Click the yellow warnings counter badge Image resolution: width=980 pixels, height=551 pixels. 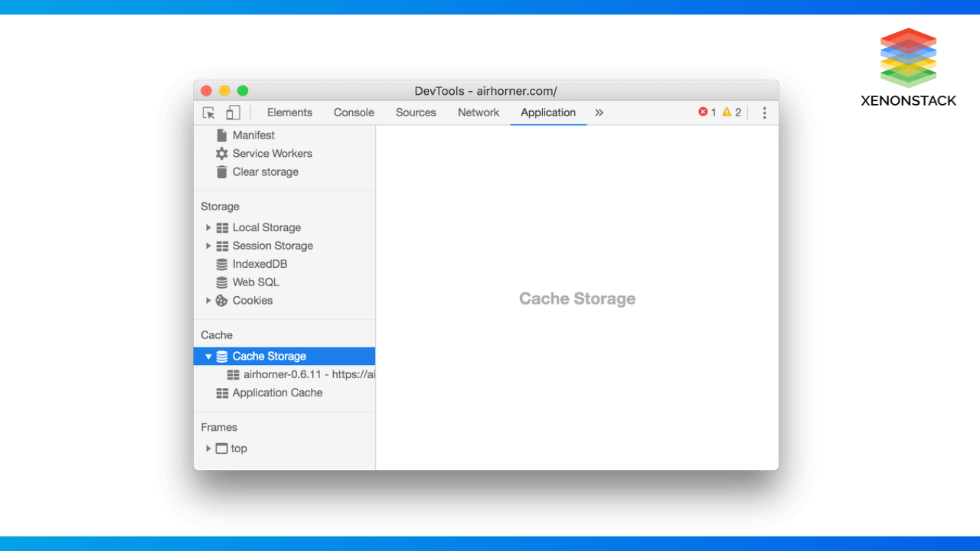[x=727, y=111]
